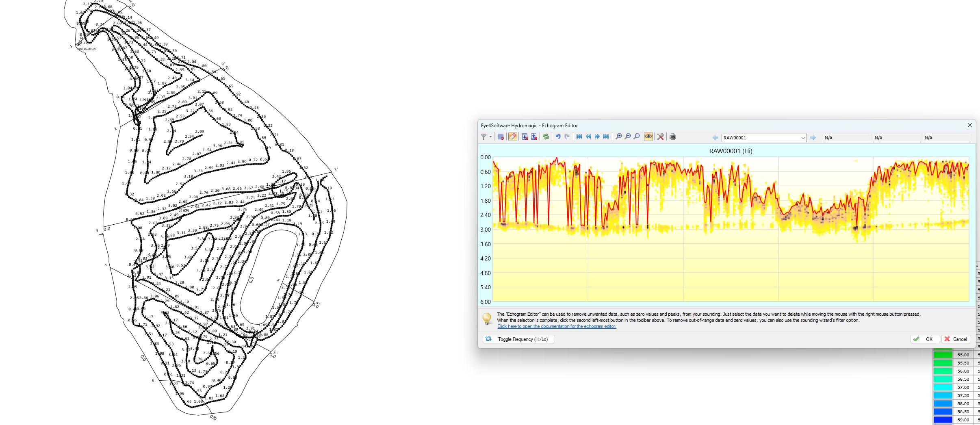This screenshot has height=425, width=980.
Task: Print the echogram
Action: pyautogui.click(x=673, y=137)
